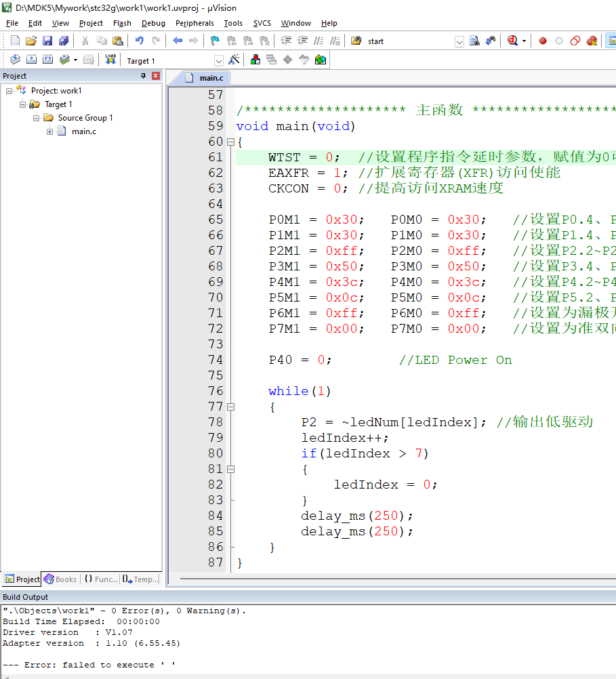616x679 pixels.
Task: Insert breakpoint using the red circle icon
Action: pyautogui.click(x=542, y=41)
